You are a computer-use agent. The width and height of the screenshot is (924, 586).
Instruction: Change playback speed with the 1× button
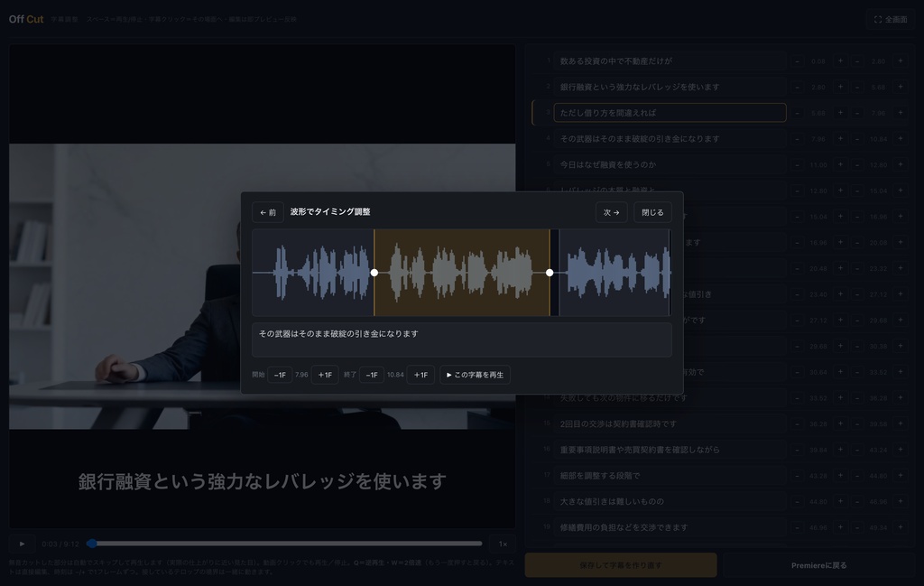[x=503, y=544]
